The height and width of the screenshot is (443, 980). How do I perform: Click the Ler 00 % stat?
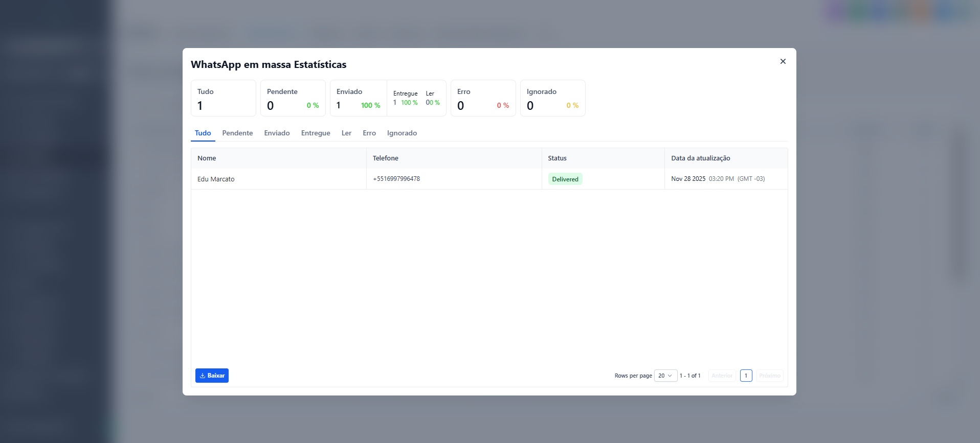[433, 98]
